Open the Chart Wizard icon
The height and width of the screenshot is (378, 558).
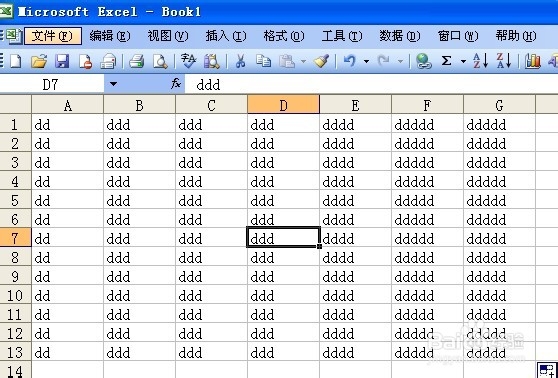[x=532, y=62]
